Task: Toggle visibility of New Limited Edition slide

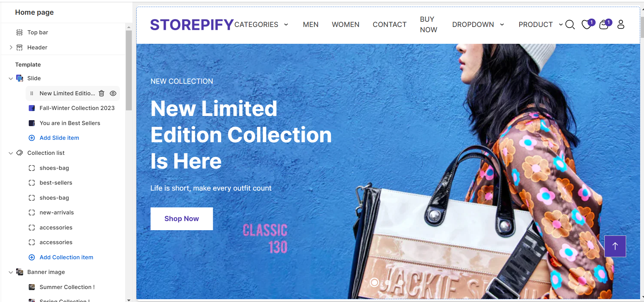Action: click(x=113, y=93)
